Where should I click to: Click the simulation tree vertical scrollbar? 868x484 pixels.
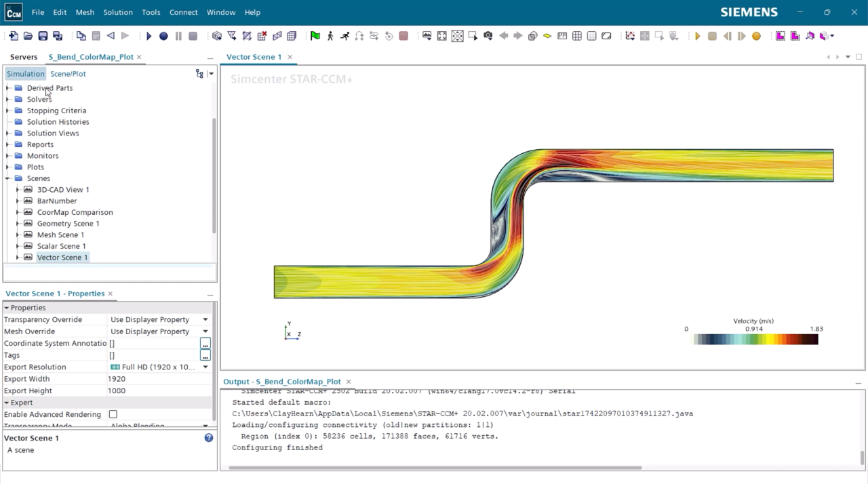tap(214, 176)
